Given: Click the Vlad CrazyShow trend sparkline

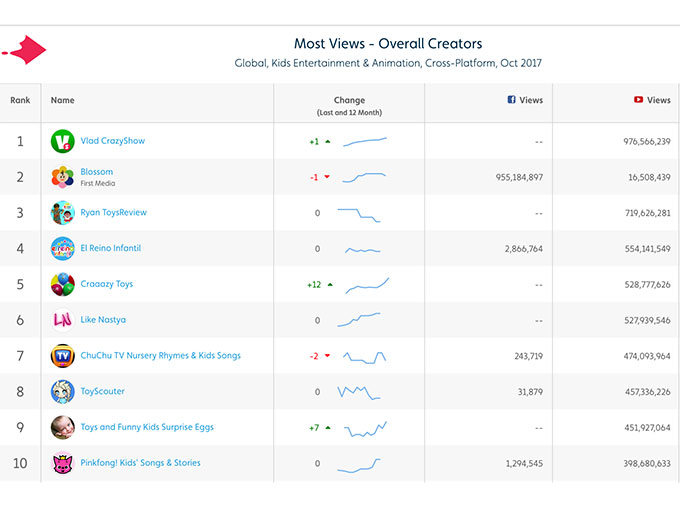Looking at the screenshot, I should pos(365,141).
